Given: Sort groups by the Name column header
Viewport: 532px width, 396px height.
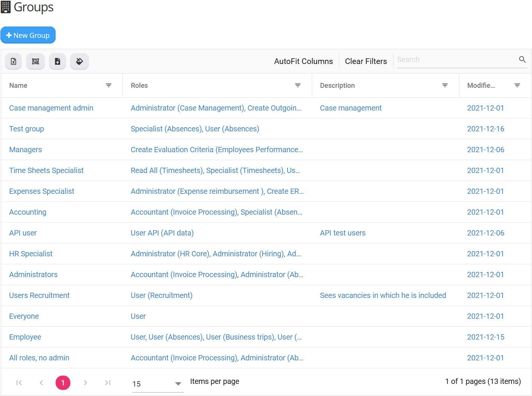Looking at the screenshot, I should click(18, 85).
